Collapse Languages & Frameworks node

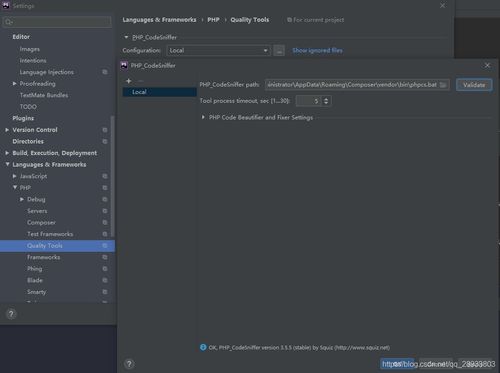point(7,164)
